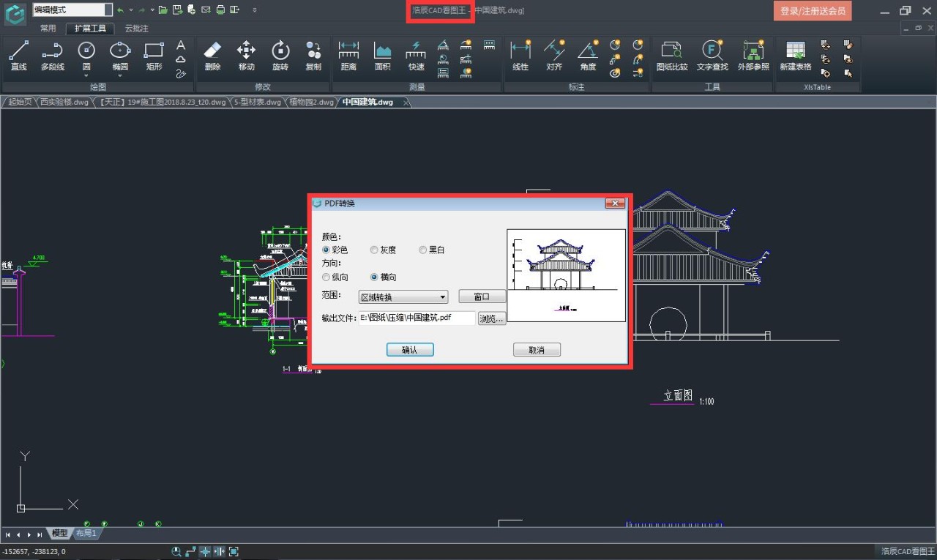Switch orientation to 纵向 (Portrait)
This screenshot has width=937, height=560.
(326, 277)
